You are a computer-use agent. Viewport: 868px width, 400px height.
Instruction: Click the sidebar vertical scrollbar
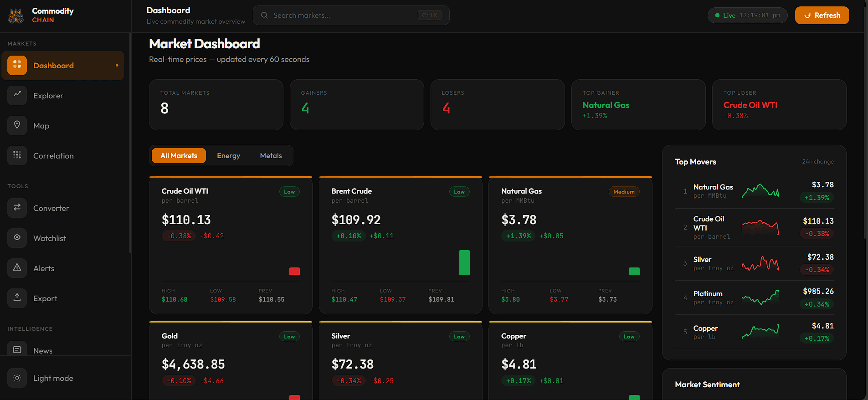(x=130, y=143)
